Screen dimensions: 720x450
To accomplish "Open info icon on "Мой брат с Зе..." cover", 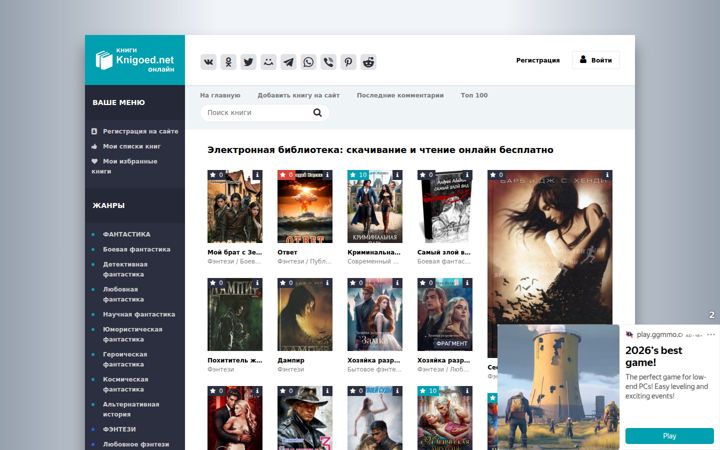I will pos(257,175).
